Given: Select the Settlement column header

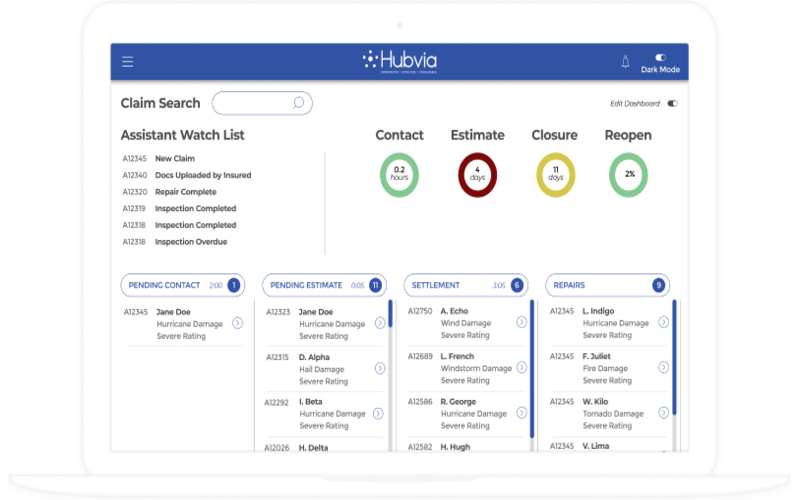Looking at the screenshot, I should pyautogui.click(x=464, y=285).
